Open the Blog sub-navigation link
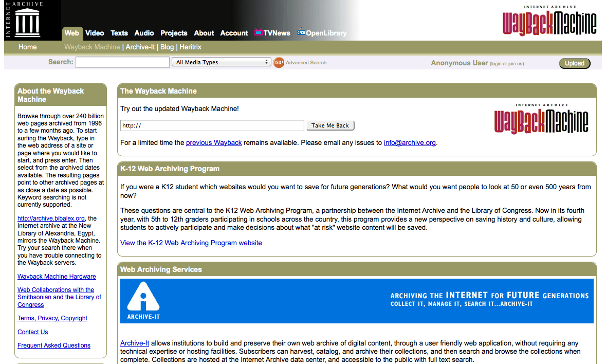This screenshot has width=606, height=364. pos(167,47)
